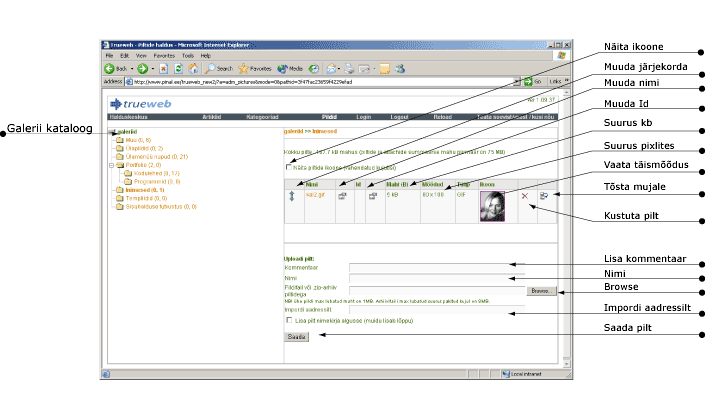Switch to the Artiklid navigation tab

tap(212, 117)
